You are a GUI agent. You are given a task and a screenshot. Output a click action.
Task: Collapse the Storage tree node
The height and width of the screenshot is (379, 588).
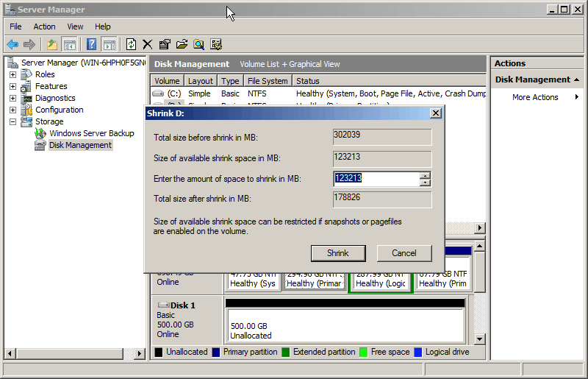12,121
